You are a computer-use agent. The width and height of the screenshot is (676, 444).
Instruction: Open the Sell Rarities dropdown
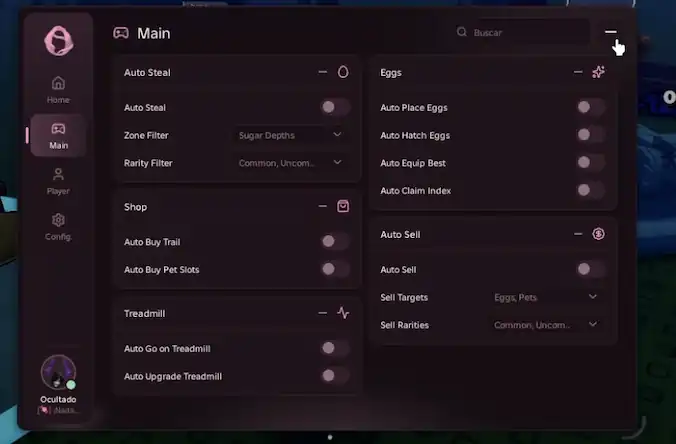coord(546,325)
